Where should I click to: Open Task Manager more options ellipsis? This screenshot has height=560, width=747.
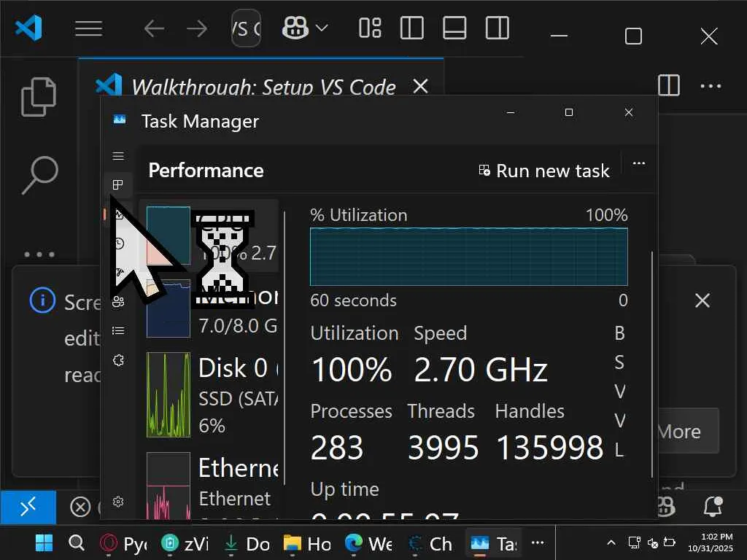(639, 163)
